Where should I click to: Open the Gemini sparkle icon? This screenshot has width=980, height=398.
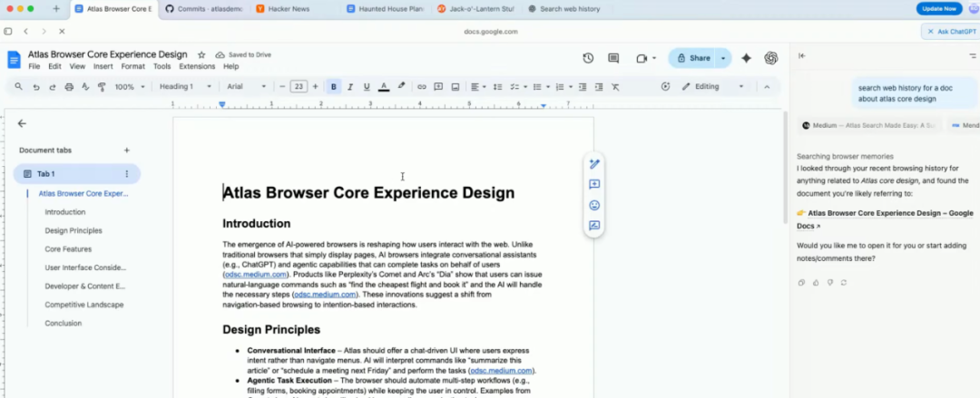coord(746,58)
